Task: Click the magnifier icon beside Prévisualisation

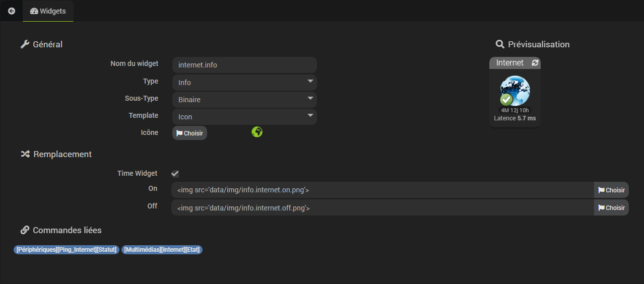Action: 500,44
